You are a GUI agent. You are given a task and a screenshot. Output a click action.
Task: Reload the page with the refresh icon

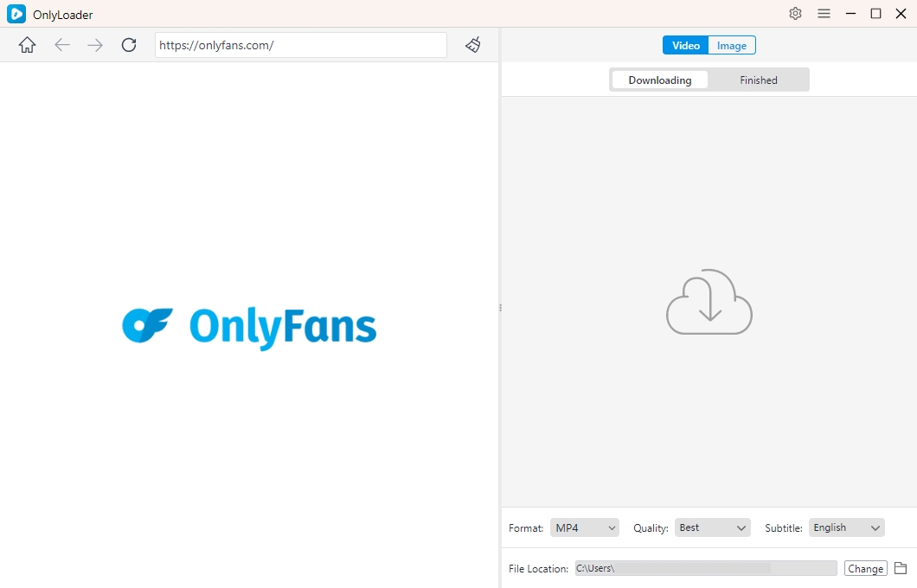coord(129,45)
